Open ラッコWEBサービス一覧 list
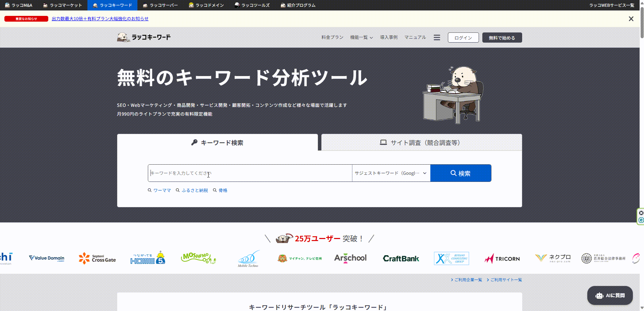 tap(612, 5)
